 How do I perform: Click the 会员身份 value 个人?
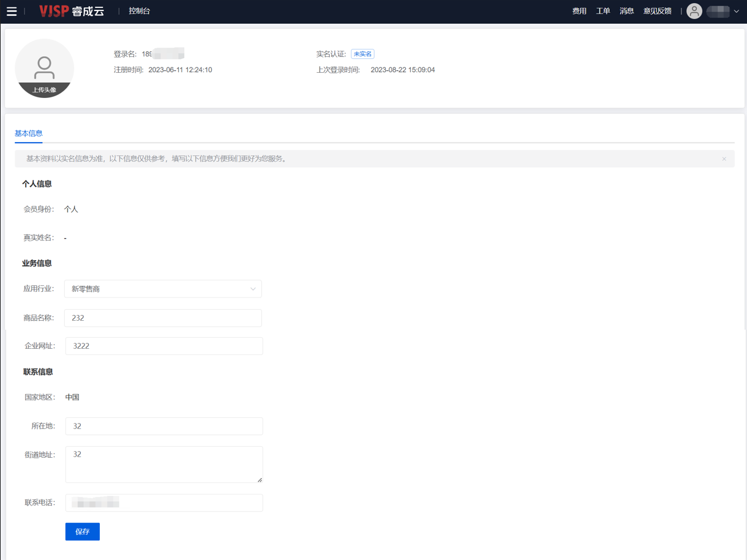click(71, 209)
